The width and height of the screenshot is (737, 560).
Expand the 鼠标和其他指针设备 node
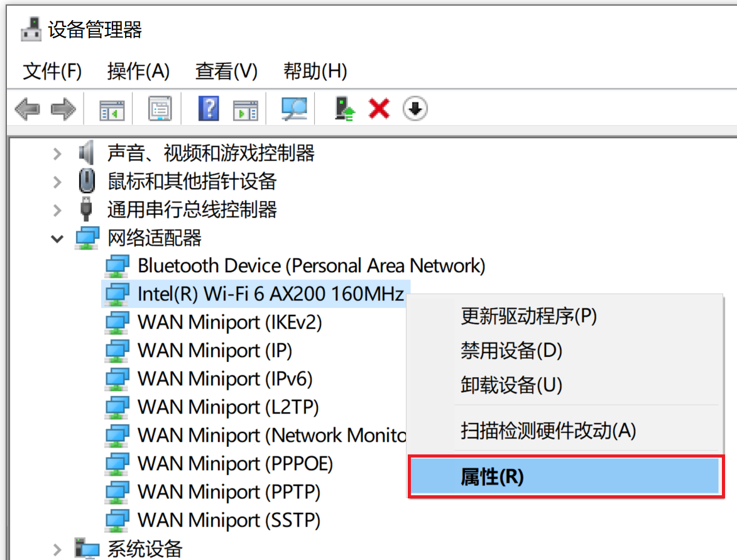(x=58, y=182)
